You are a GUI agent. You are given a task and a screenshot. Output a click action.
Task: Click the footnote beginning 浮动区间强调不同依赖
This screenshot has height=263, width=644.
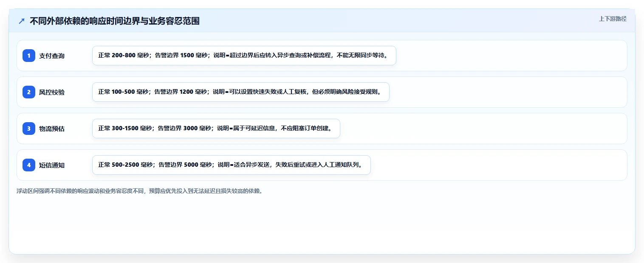(139, 191)
